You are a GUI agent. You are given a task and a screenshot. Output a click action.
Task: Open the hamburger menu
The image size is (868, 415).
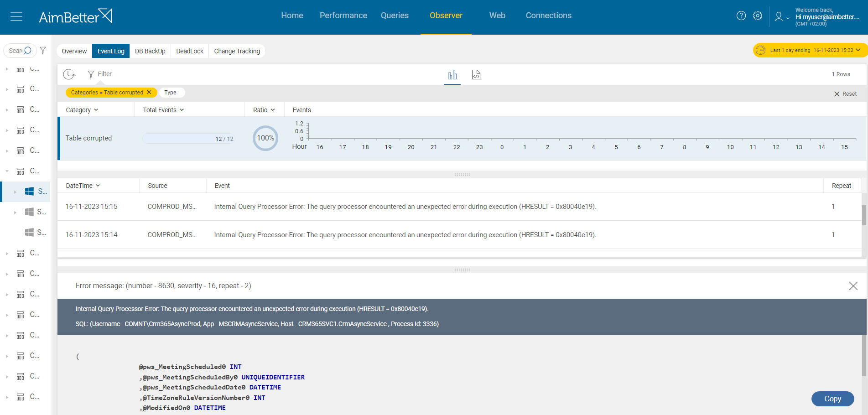pyautogui.click(x=16, y=17)
